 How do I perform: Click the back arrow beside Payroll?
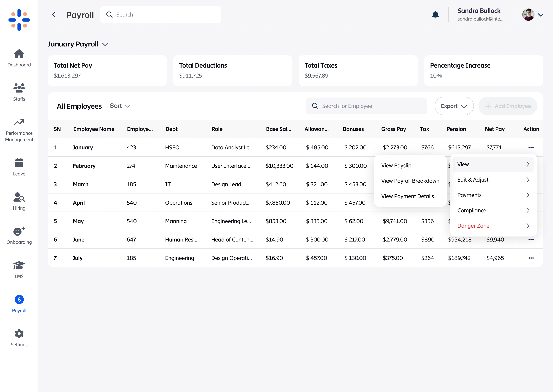pyautogui.click(x=54, y=15)
